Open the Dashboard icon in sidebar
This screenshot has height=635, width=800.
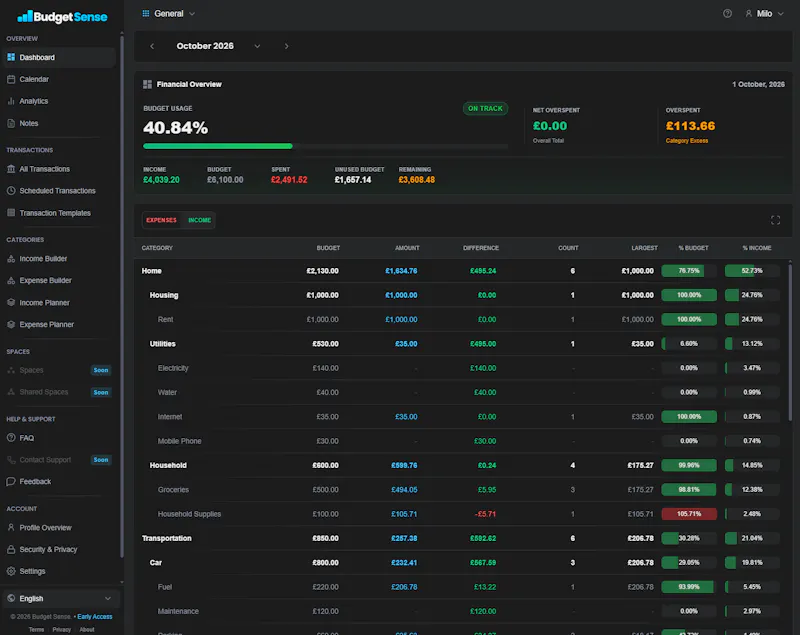pyautogui.click(x=11, y=57)
